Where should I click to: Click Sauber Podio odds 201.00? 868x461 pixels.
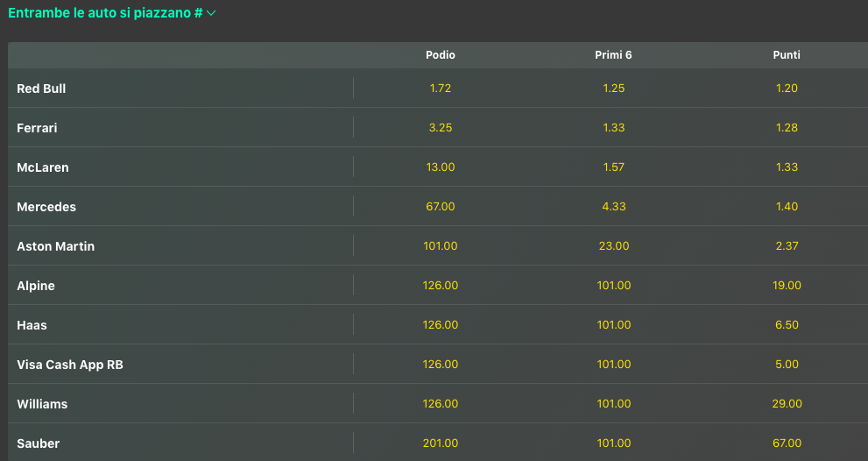(441, 443)
